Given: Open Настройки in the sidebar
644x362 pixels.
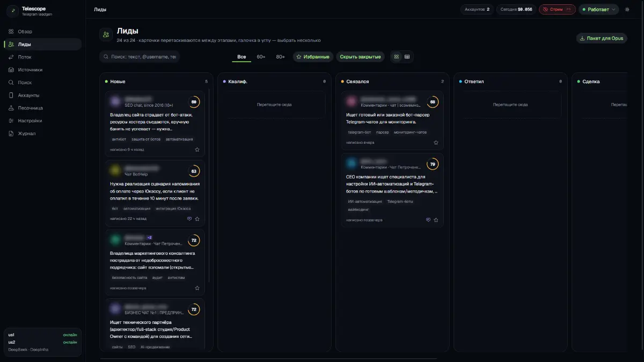Looking at the screenshot, I should coord(43,121).
